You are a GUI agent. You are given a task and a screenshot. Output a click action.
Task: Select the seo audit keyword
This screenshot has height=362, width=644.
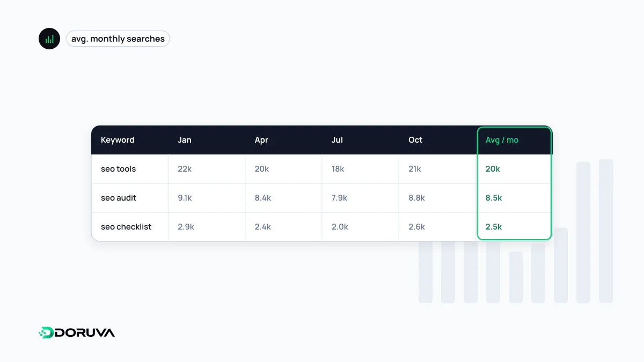coord(119,198)
